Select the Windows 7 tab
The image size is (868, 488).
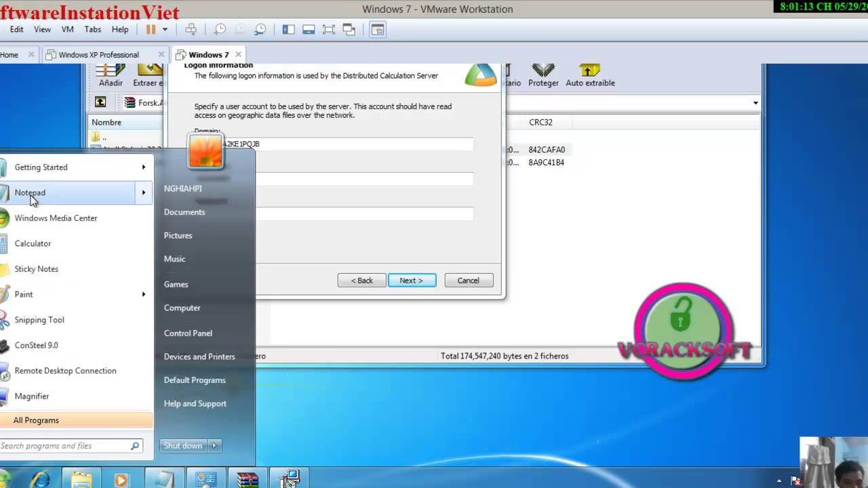(x=208, y=55)
